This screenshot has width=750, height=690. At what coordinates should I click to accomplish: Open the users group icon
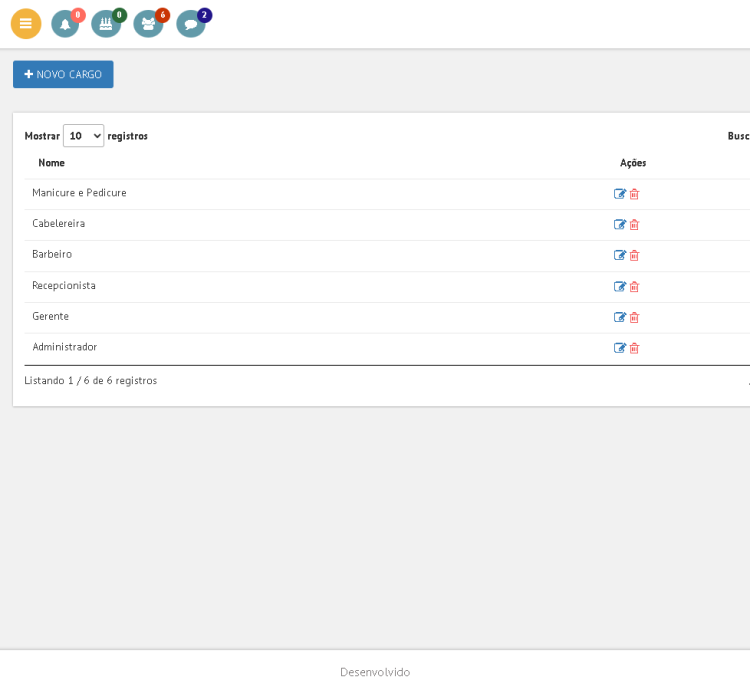[x=148, y=24]
